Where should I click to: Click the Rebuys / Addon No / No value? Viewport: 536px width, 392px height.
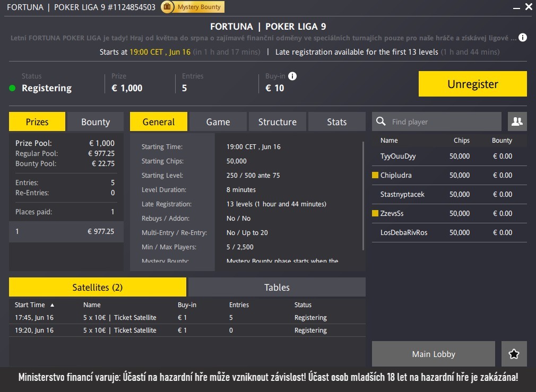pyautogui.click(x=238, y=219)
